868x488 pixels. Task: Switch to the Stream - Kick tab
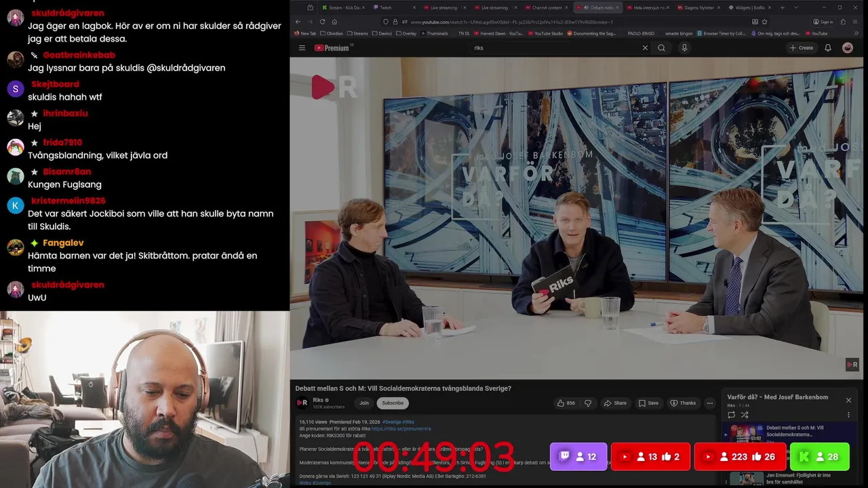(x=343, y=7)
